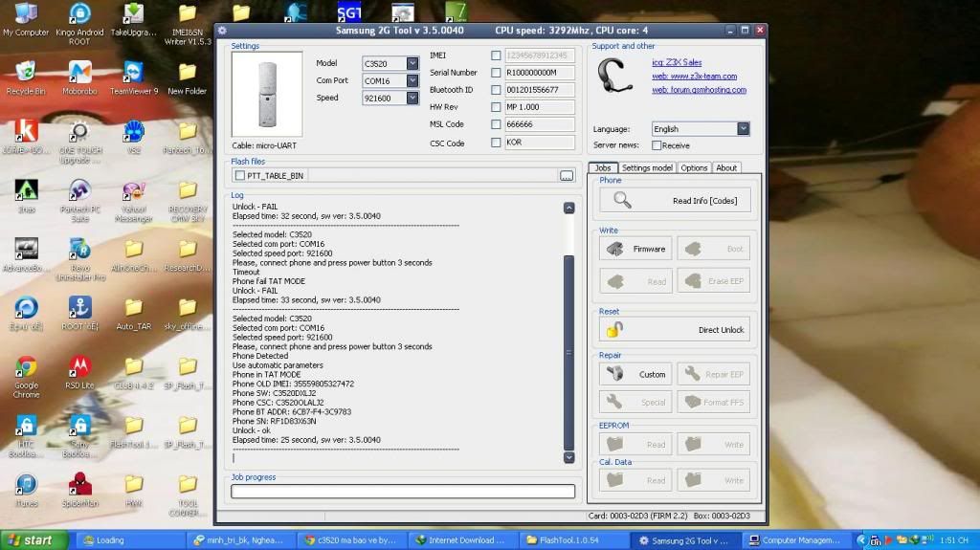Click the padlock icon on Direct Unlock
Image resolution: width=980 pixels, height=550 pixels.
(614, 329)
